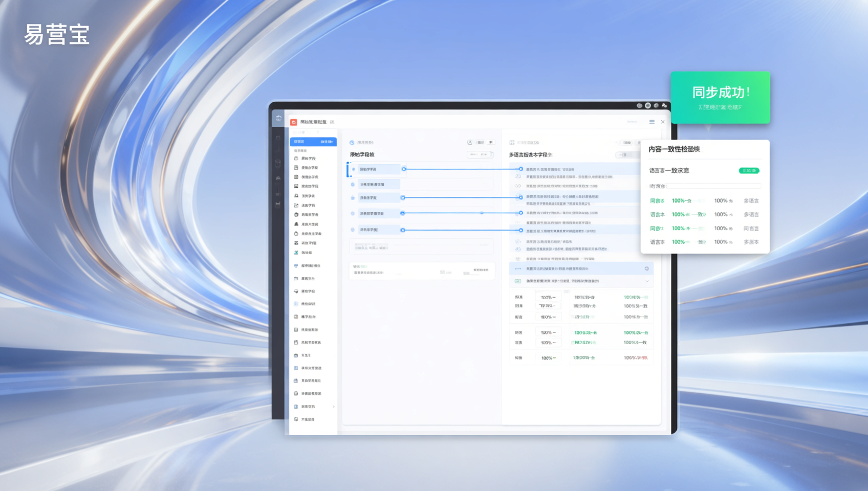Select the blue highlighted item atop the sidebar

tap(313, 142)
